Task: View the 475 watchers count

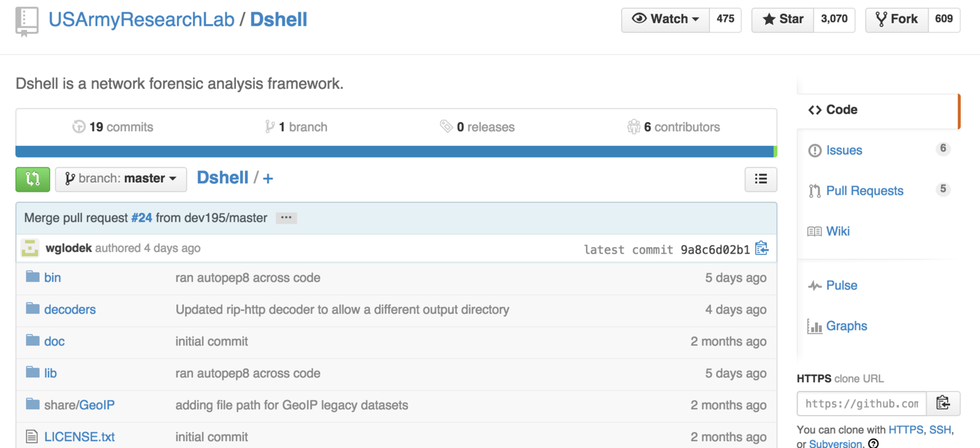Action: click(725, 20)
